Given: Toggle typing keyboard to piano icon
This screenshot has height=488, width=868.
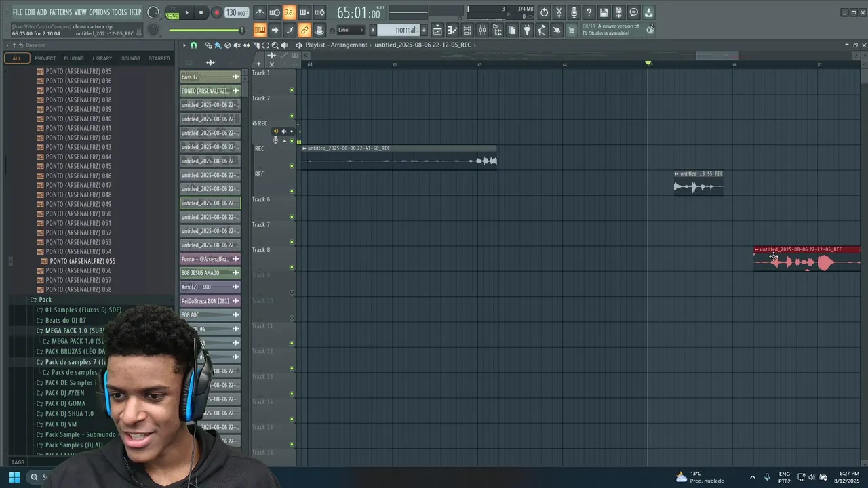Looking at the screenshot, I should click(x=260, y=30).
